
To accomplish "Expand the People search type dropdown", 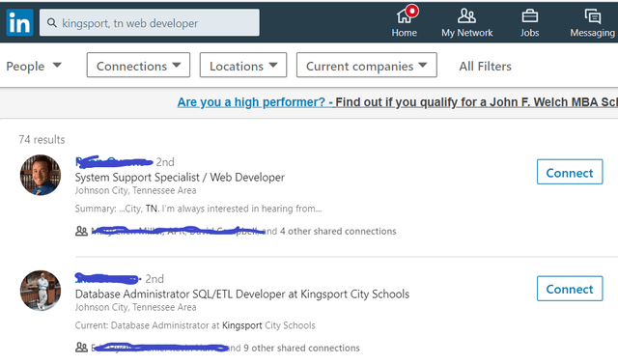I will tap(34, 66).
